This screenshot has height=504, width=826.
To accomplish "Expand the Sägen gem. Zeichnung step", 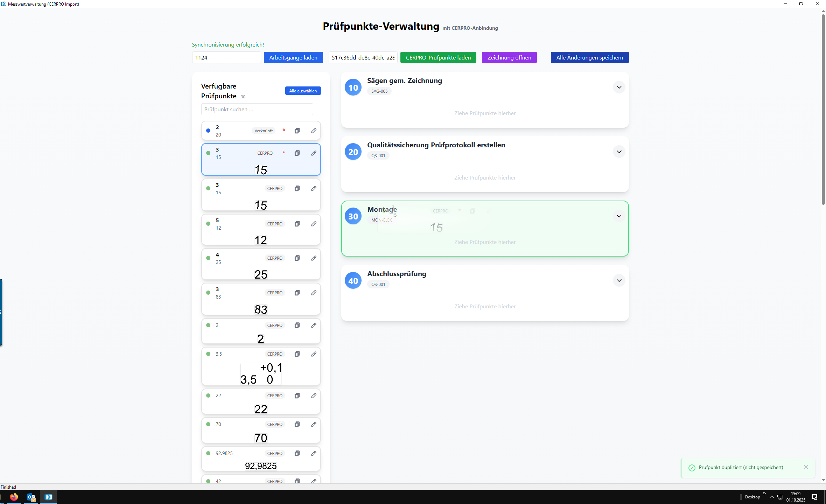I will (619, 87).
